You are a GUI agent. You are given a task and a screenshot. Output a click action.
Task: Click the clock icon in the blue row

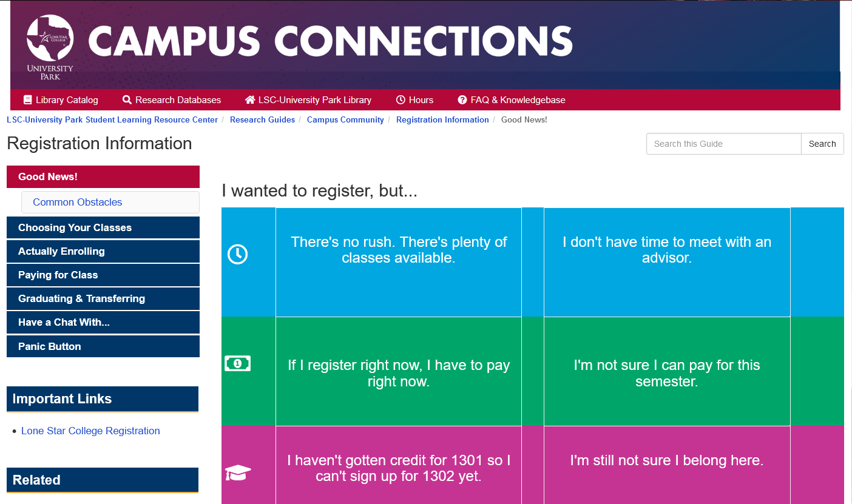pyautogui.click(x=237, y=254)
